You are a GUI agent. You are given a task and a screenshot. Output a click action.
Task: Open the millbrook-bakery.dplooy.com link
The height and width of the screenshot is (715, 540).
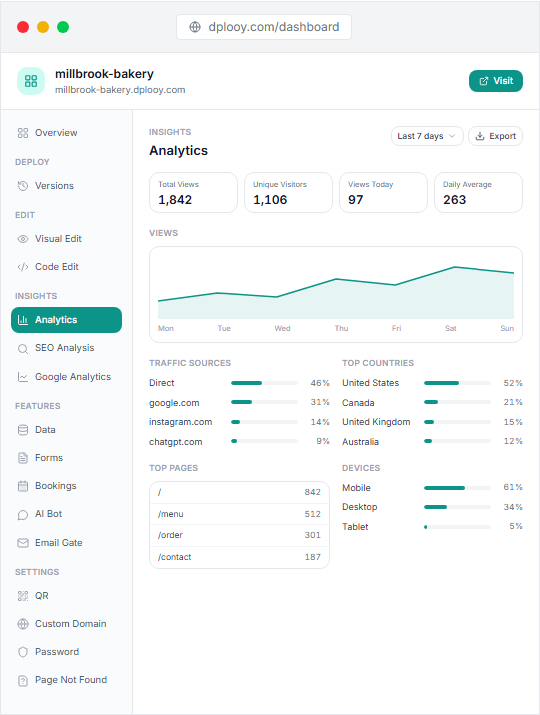click(120, 90)
